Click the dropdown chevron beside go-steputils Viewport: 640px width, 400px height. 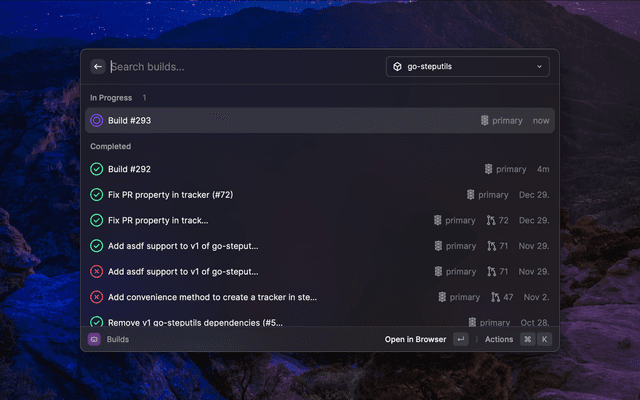pos(540,67)
